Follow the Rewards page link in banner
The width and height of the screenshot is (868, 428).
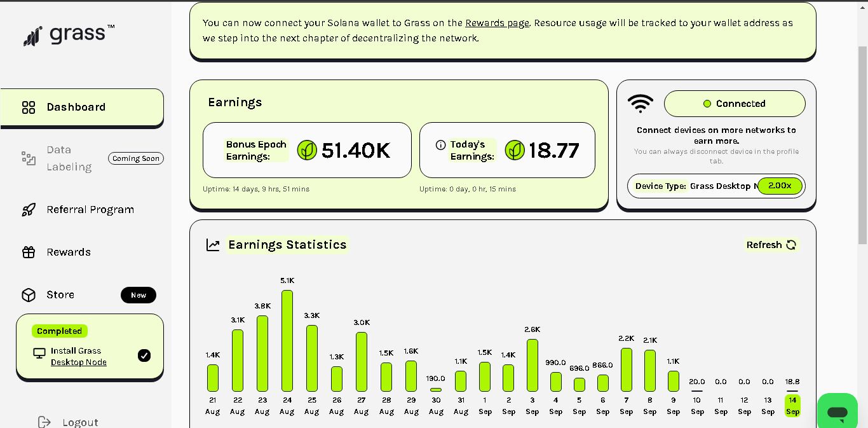[x=497, y=23]
